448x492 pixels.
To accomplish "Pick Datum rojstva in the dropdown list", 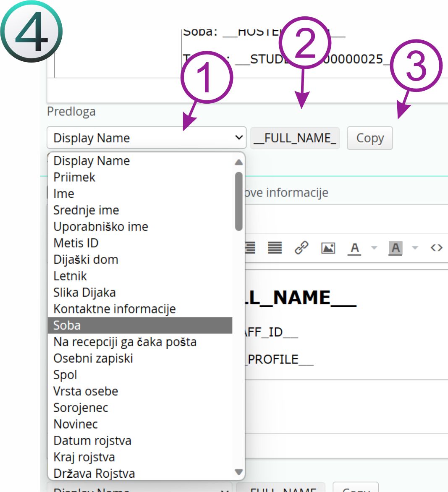I will click(92, 441).
